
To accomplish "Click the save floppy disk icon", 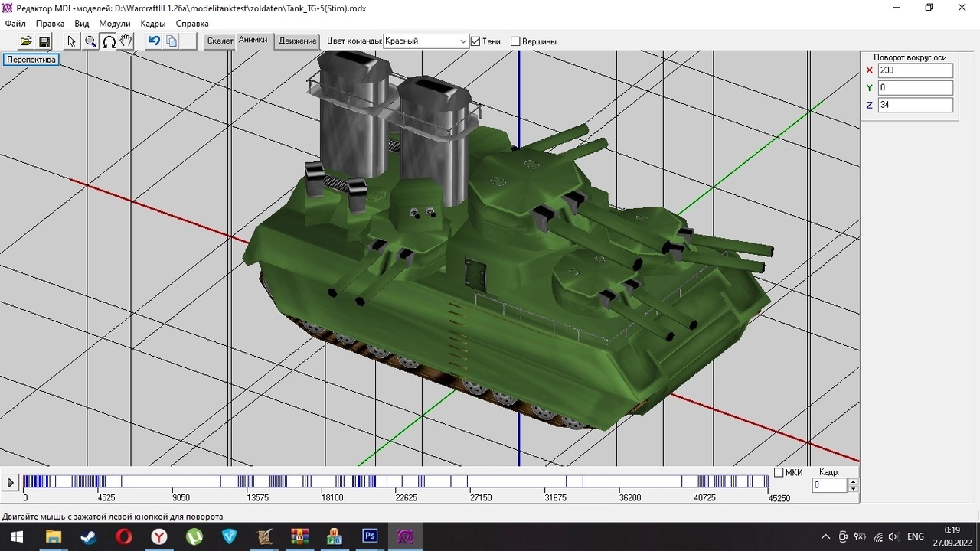I will pyautogui.click(x=44, y=41).
